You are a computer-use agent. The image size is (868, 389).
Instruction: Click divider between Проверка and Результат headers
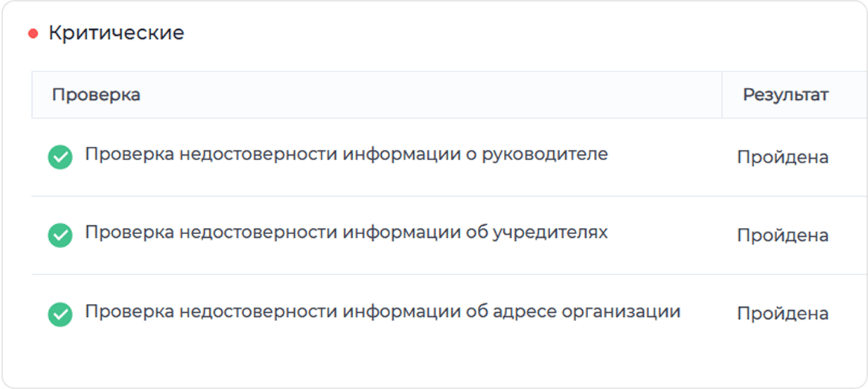[722, 95]
